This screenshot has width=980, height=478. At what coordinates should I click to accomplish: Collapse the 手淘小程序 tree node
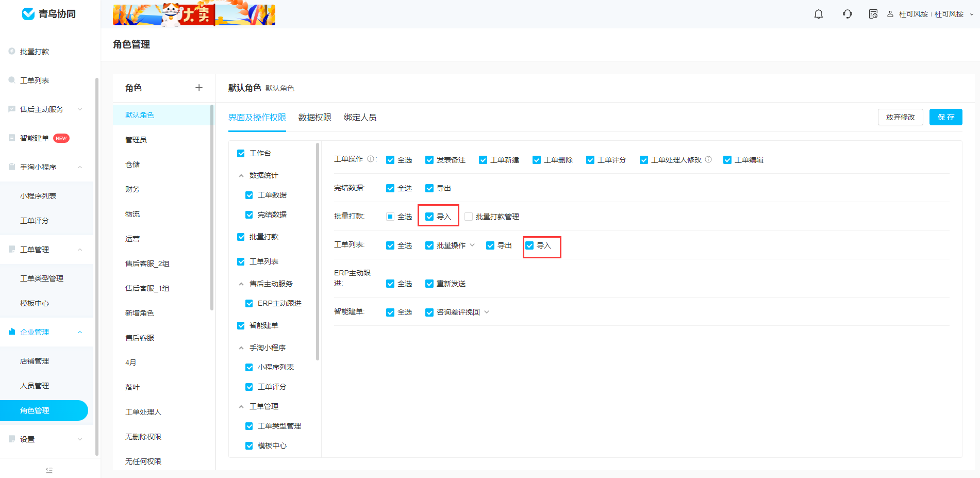(241, 348)
